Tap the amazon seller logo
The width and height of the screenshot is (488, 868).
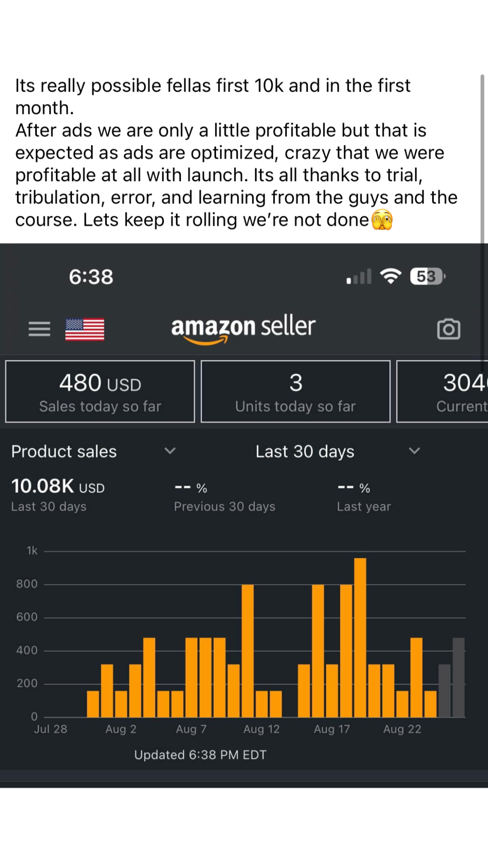(x=243, y=328)
